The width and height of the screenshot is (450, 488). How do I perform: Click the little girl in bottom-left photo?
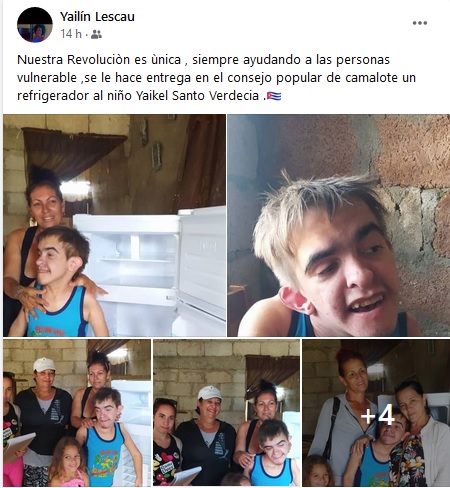pos(69,463)
